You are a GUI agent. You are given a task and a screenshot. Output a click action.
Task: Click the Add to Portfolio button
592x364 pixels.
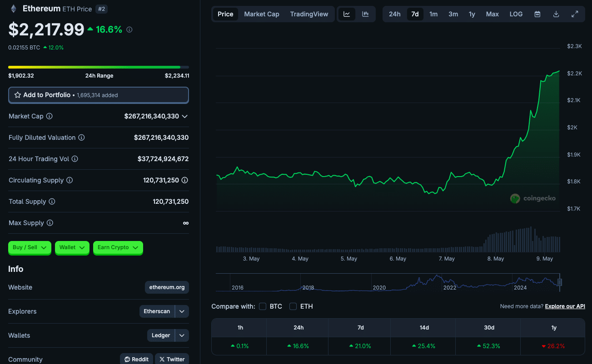(98, 95)
